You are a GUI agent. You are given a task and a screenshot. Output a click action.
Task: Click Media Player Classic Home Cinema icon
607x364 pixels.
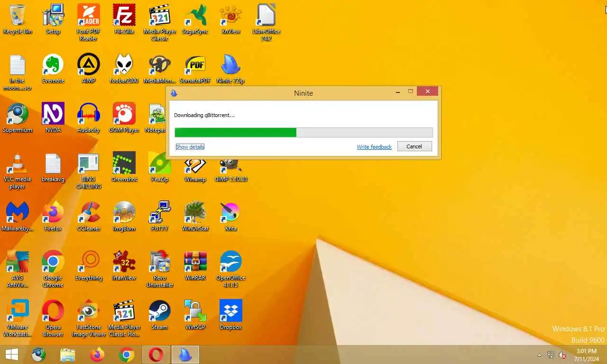pyautogui.click(x=124, y=318)
